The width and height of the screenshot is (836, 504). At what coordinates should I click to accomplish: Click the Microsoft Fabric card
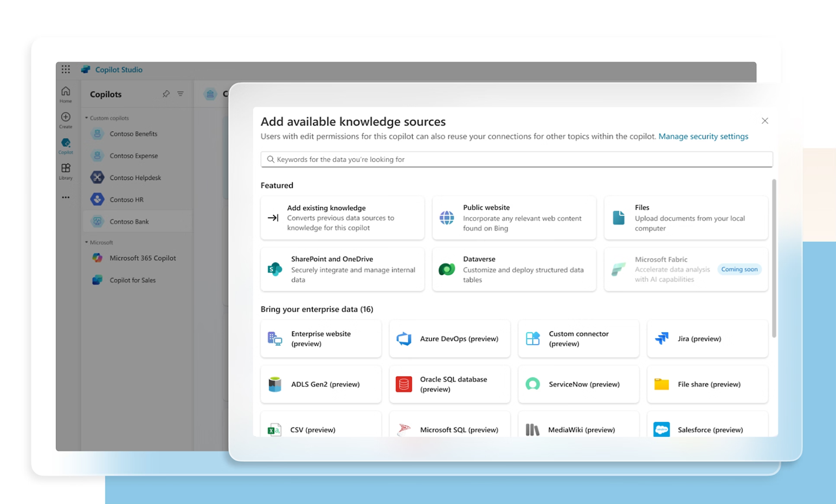(686, 269)
